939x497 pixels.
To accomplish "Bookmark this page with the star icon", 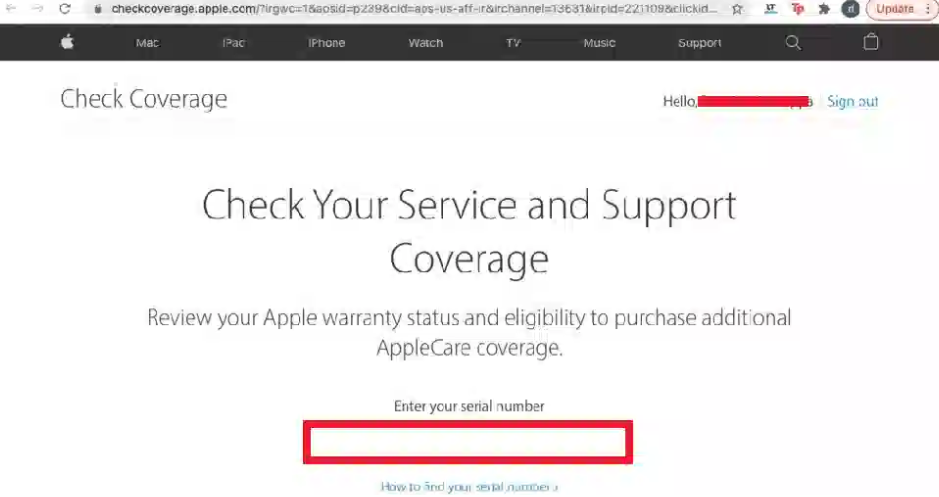I will [x=737, y=9].
